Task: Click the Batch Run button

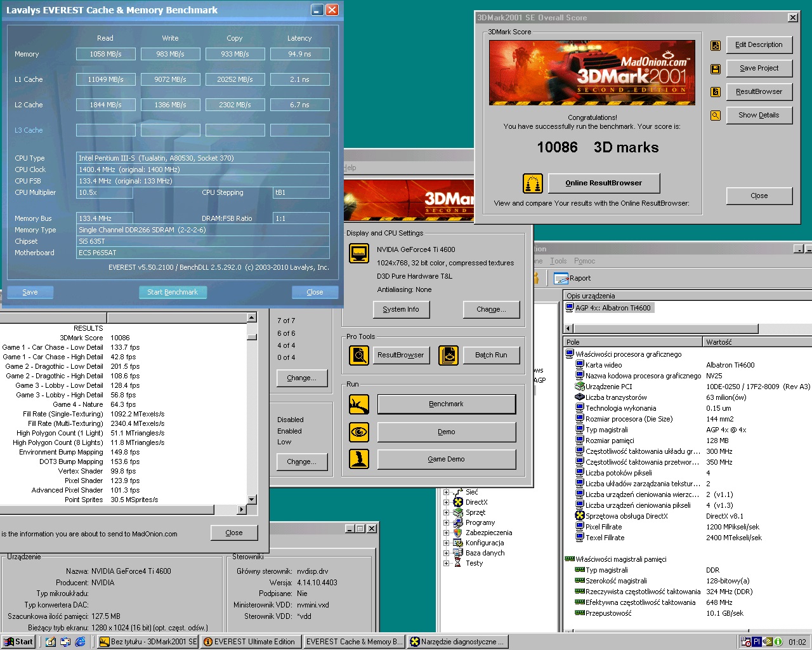Action: (491, 355)
